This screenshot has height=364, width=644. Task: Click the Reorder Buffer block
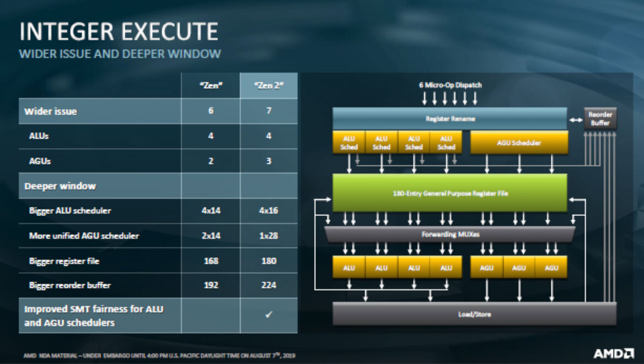coord(600,118)
